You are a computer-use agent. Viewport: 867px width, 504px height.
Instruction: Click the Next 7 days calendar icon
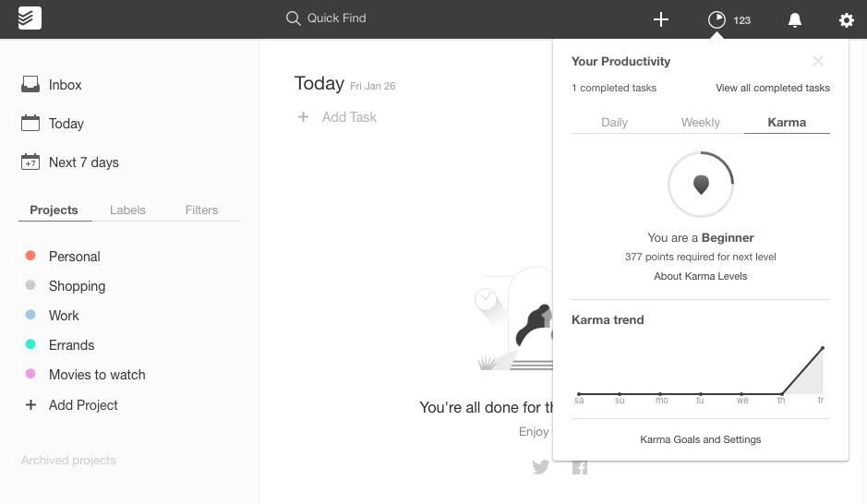click(30, 162)
